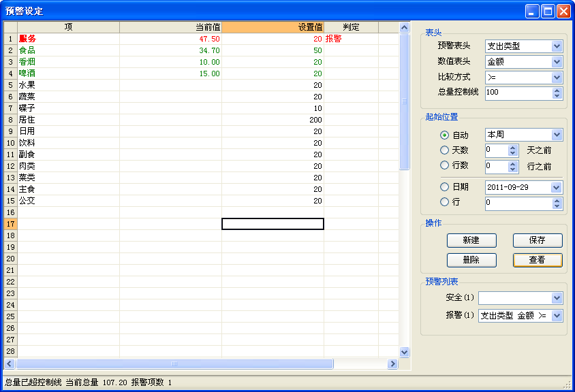
Task: Click the 10 set value for 碟子
Action: 273,108
